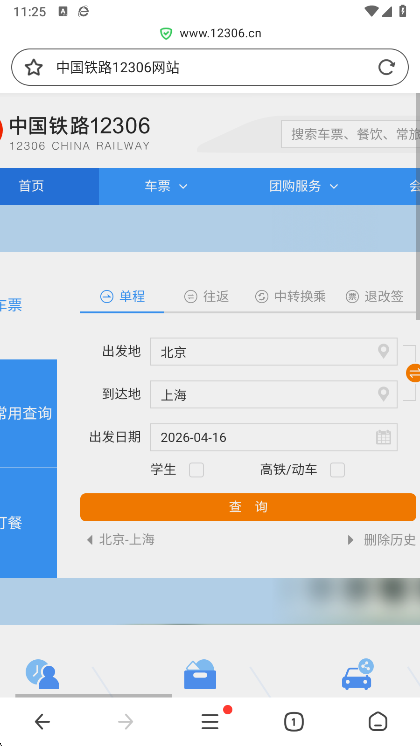Tap browser forward arrow
Viewport: 420px width, 746px height.
(x=126, y=722)
